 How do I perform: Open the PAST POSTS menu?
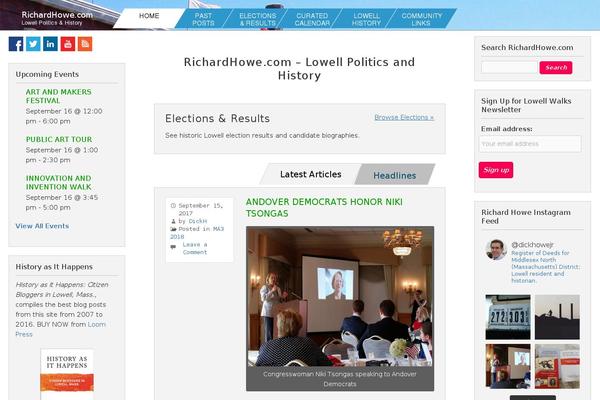(203, 19)
